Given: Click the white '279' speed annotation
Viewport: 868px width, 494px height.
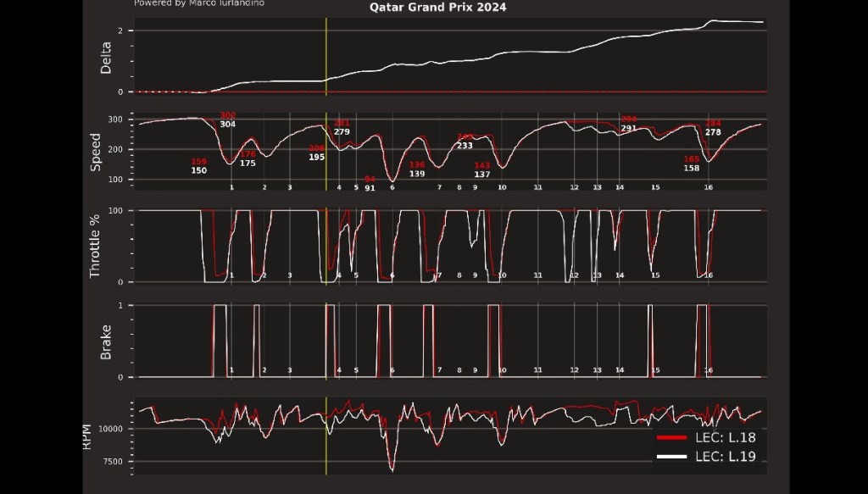Looking at the screenshot, I should 342,131.
